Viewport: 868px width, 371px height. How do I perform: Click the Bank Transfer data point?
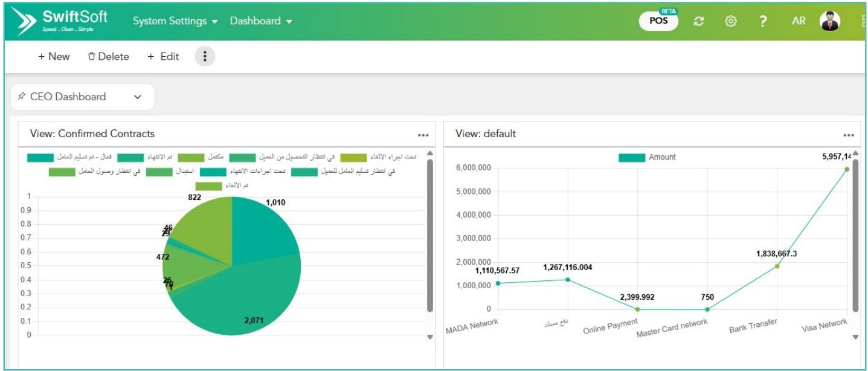point(777,266)
